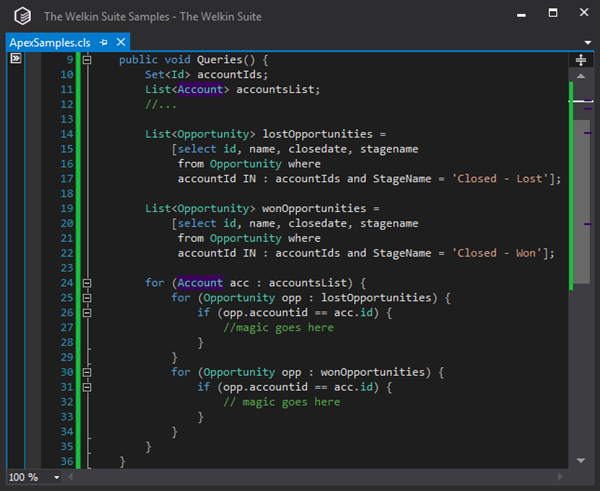Open the document tabs overflow dropdown arrow
600x492 pixels.
tap(587, 42)
